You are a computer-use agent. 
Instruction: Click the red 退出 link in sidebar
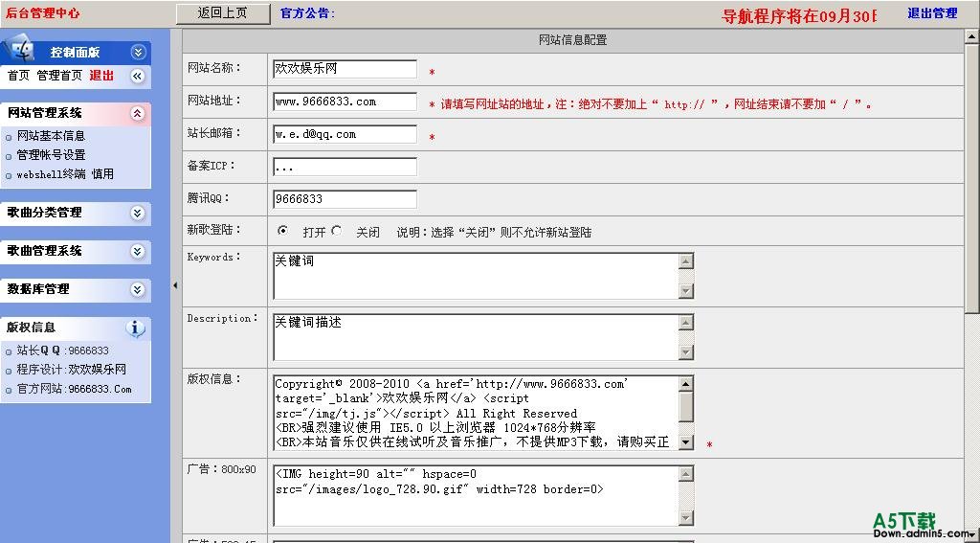pos(101,76)
